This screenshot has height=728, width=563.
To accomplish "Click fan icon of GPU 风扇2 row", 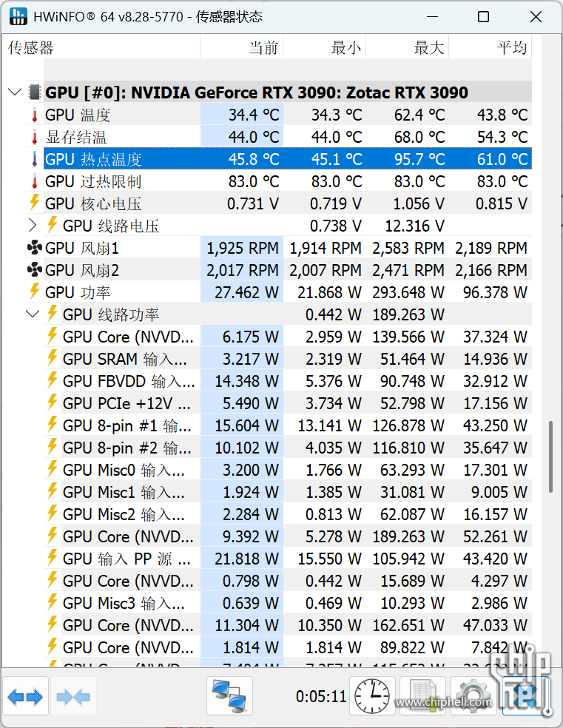I will [x=35, y=270].
